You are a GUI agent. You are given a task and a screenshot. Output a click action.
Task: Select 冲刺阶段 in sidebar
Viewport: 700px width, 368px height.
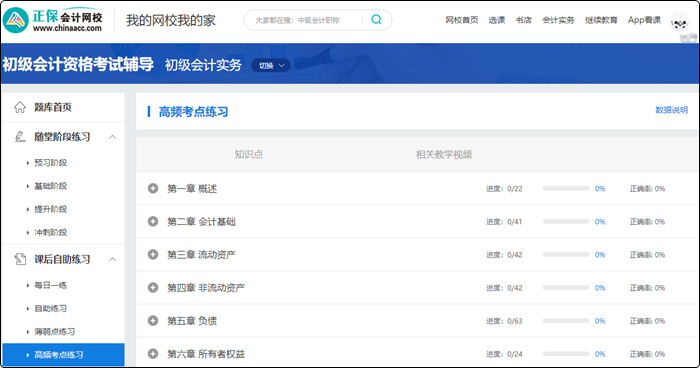[50, 232]
